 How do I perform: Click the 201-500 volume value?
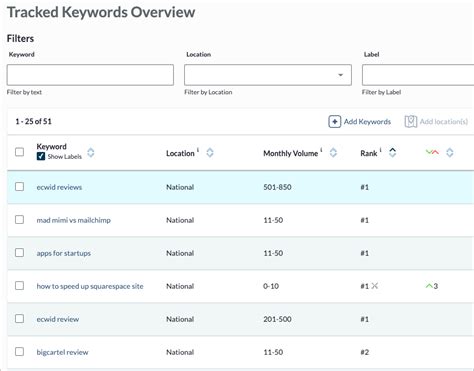coord(277,319)
